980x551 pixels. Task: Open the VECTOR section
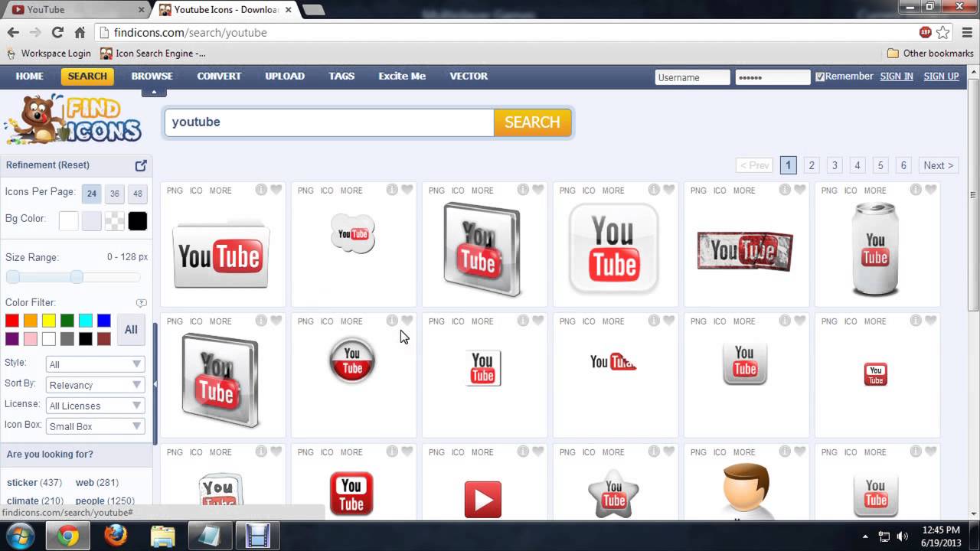[468, 76]
